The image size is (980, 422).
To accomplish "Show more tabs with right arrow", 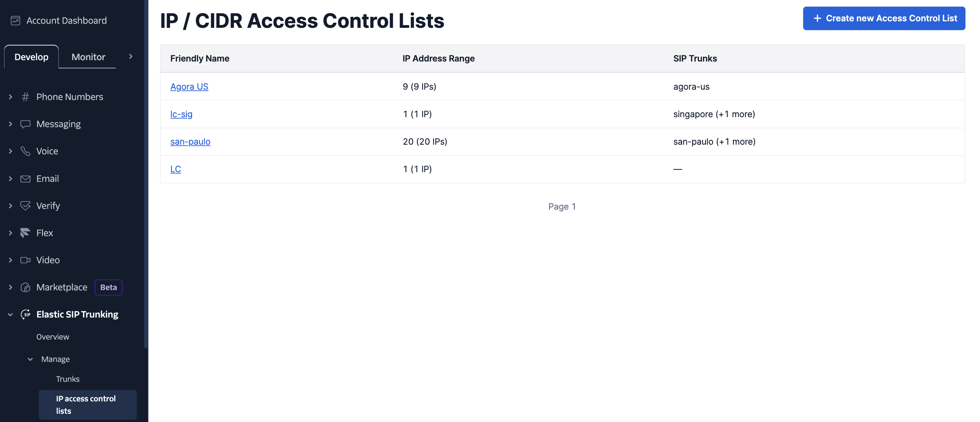I will pyautogui.click(x=131, y=56).
